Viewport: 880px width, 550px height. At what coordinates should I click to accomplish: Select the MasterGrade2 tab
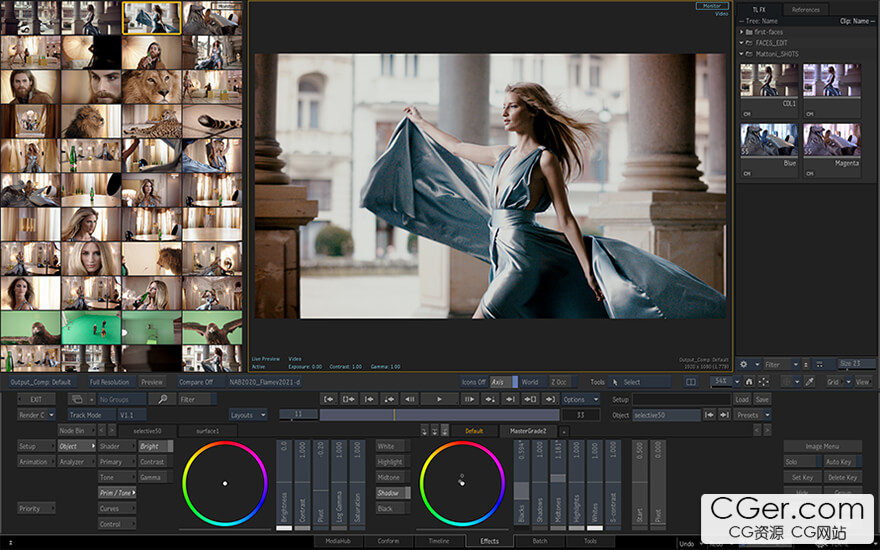528,431
